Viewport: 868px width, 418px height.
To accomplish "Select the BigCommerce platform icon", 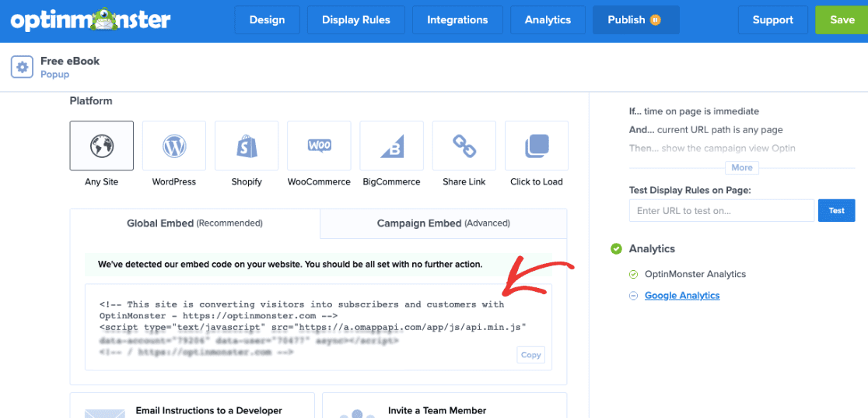I will point(391,146).
